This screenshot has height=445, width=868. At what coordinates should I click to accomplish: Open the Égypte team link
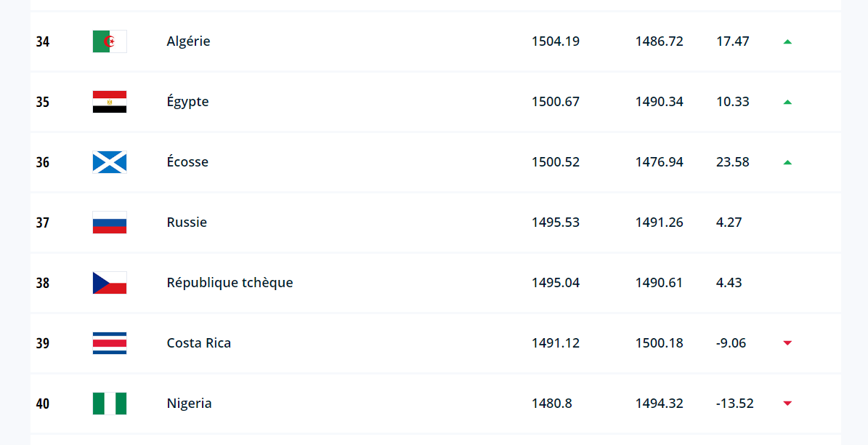187,102
